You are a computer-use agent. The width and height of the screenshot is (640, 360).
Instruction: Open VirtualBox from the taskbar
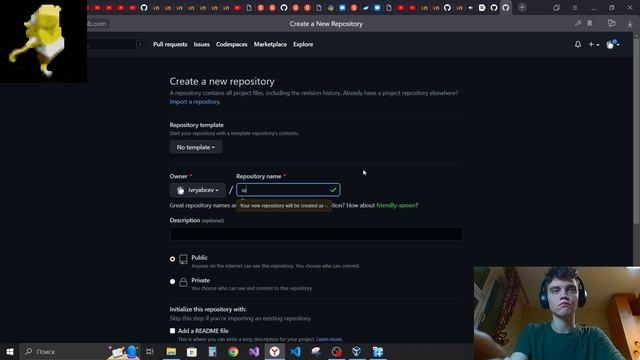[x=357, y=351]
